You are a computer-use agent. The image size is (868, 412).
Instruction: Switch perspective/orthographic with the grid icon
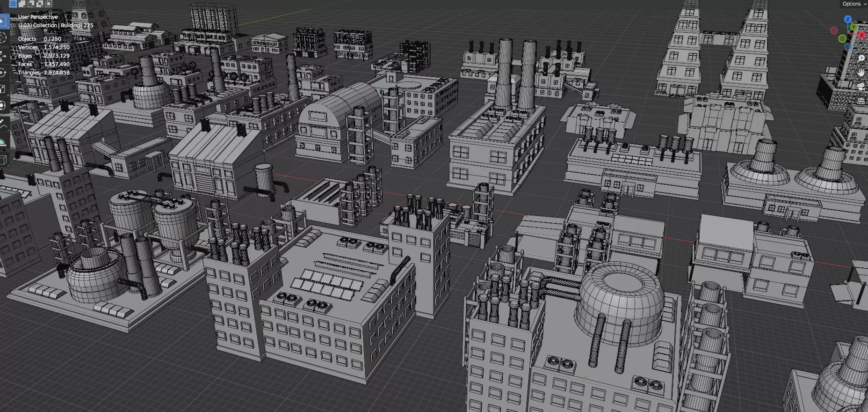click(861, 101)
